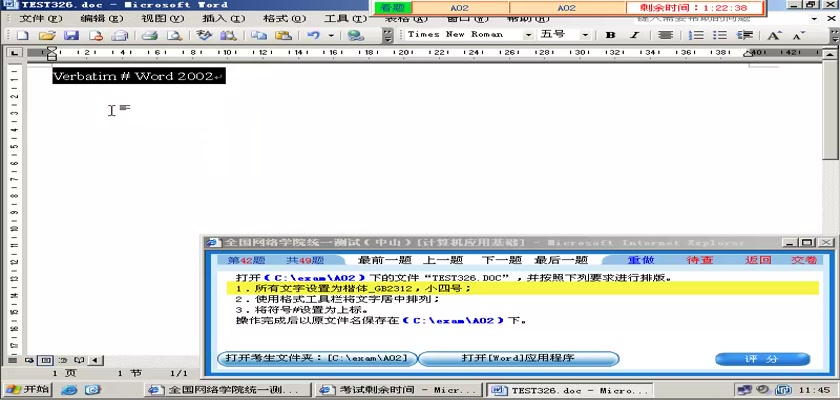The height and width of the screenshot is (400, 840).
Task: Open a file with the folder icon
Action: tap(47, 36)
